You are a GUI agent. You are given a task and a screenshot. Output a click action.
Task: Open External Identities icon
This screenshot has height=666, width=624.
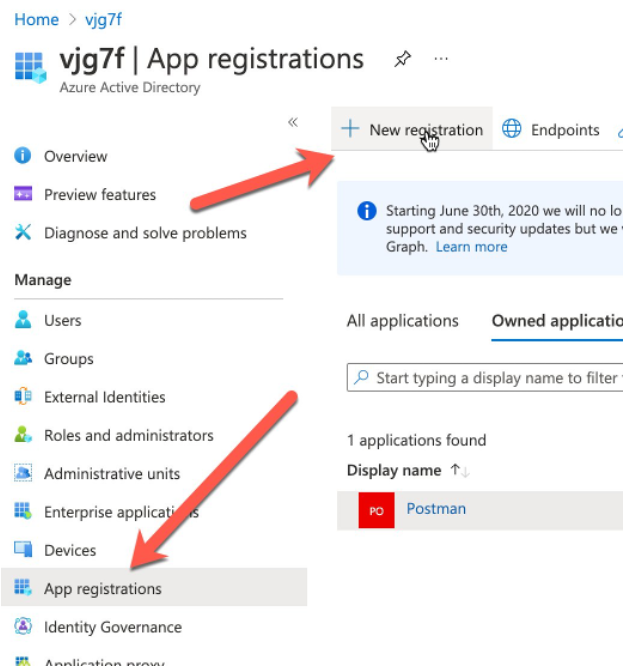pyautogui.click(x=24, y=397)
